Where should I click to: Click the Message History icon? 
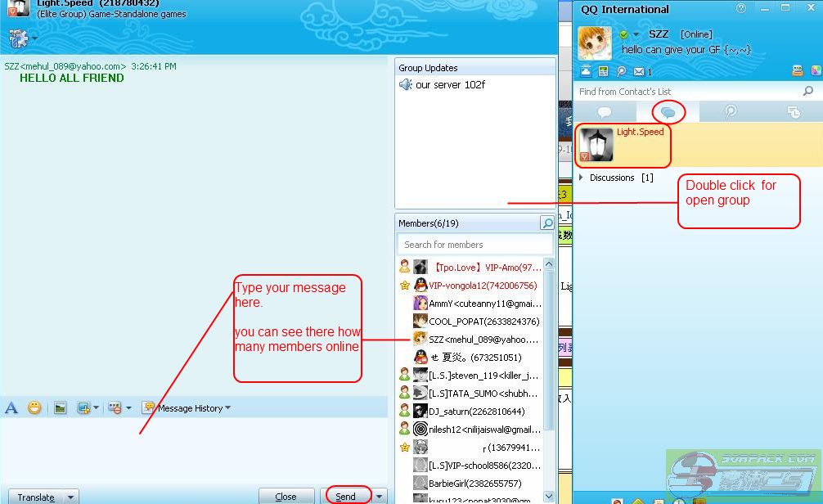[149, 408]
